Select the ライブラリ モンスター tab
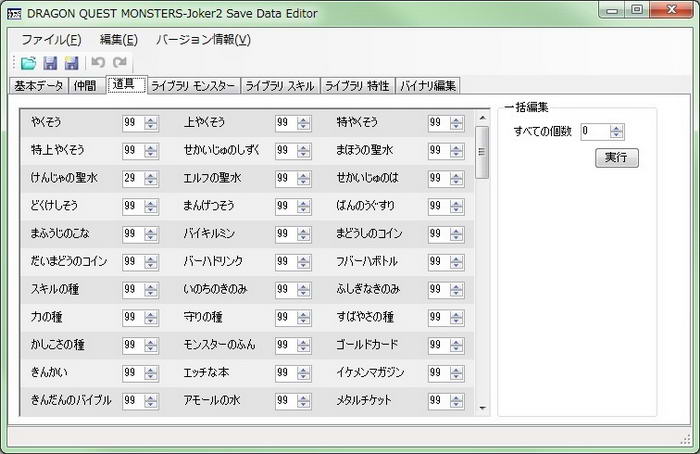700x454 pixels. coord(194,86)
